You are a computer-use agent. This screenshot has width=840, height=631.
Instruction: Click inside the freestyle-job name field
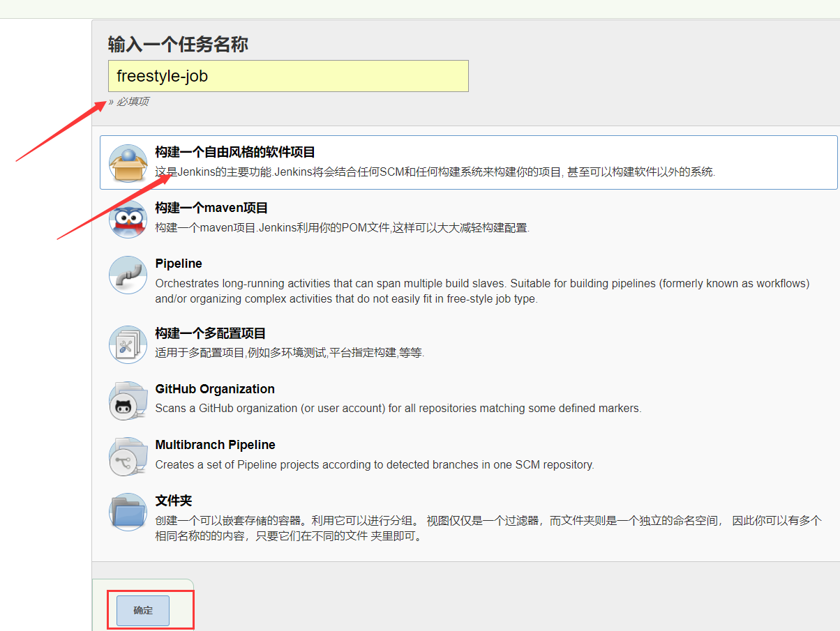[287, 76]
